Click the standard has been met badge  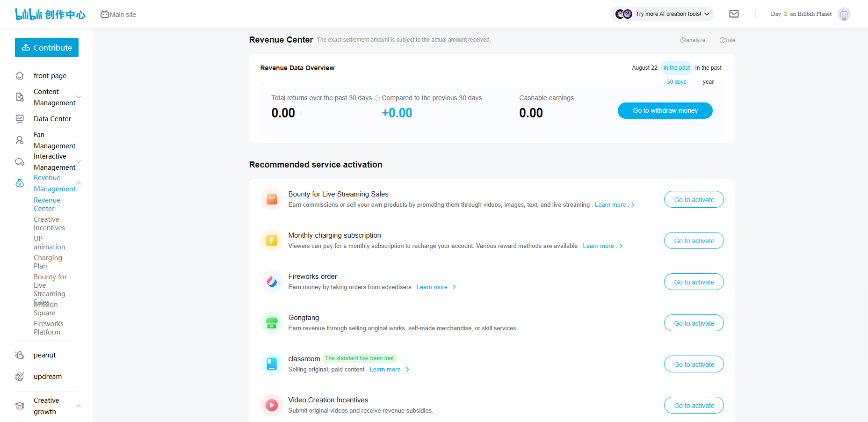[x=360, y=358]
